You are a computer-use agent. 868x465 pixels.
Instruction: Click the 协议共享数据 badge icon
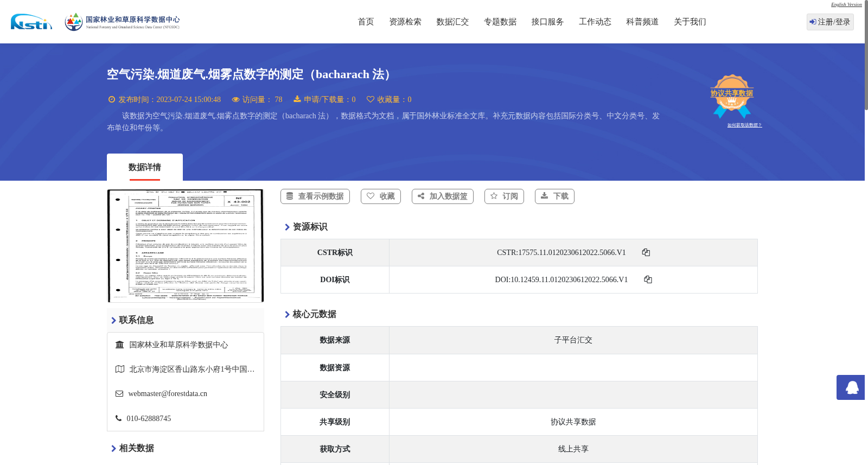pyautogui.click(x=732, y=96)
